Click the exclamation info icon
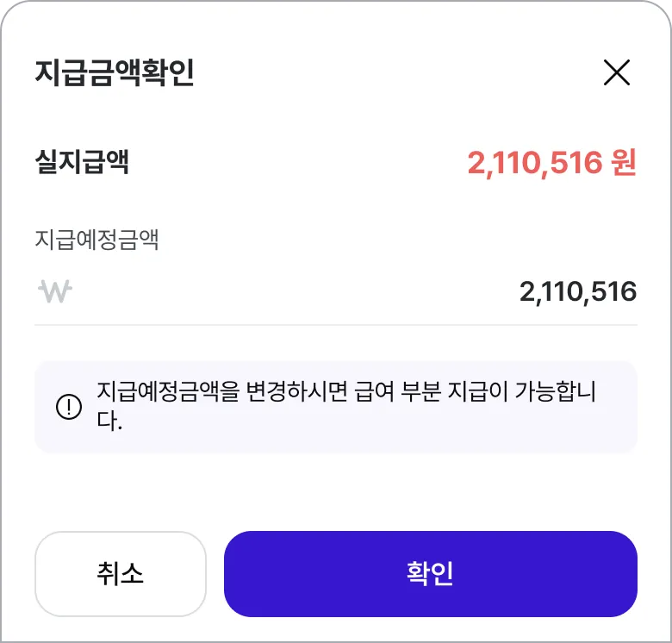 [68, 407]
